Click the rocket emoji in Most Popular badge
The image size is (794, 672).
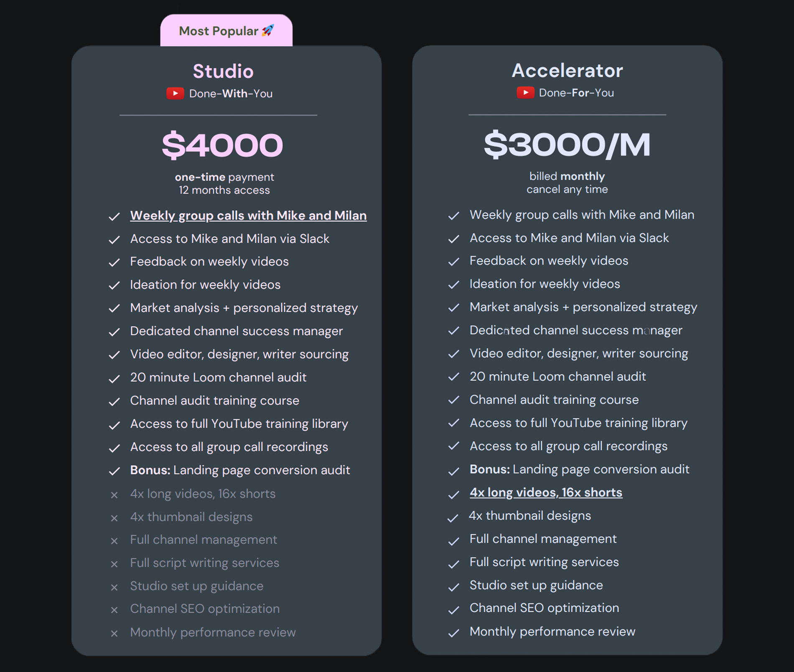tap(268, 31)
